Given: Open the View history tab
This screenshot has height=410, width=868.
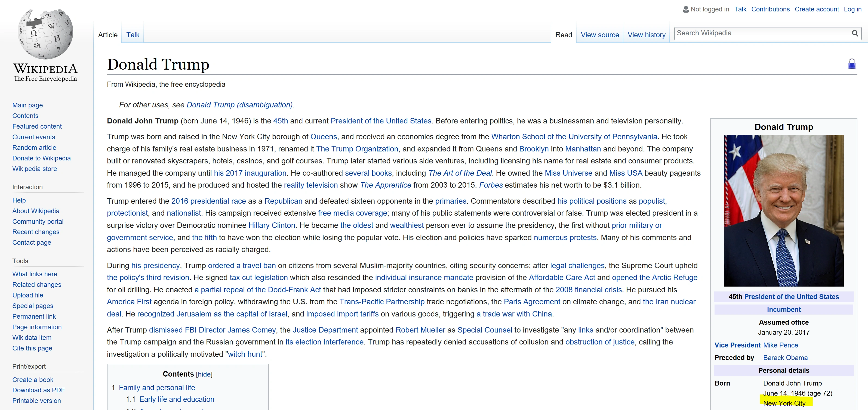Looking at the screenshot, I should click(646, 35).
